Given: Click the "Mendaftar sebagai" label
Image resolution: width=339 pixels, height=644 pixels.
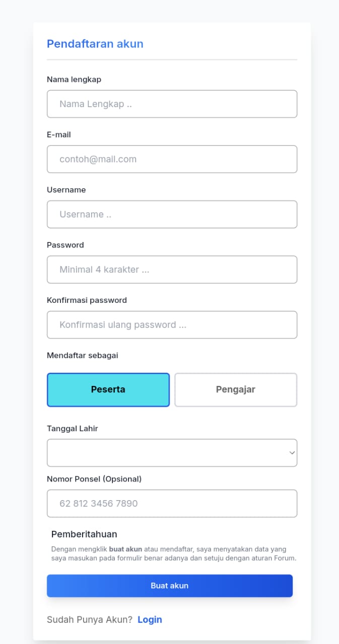Looking at the screenshot, I should 82,355.
